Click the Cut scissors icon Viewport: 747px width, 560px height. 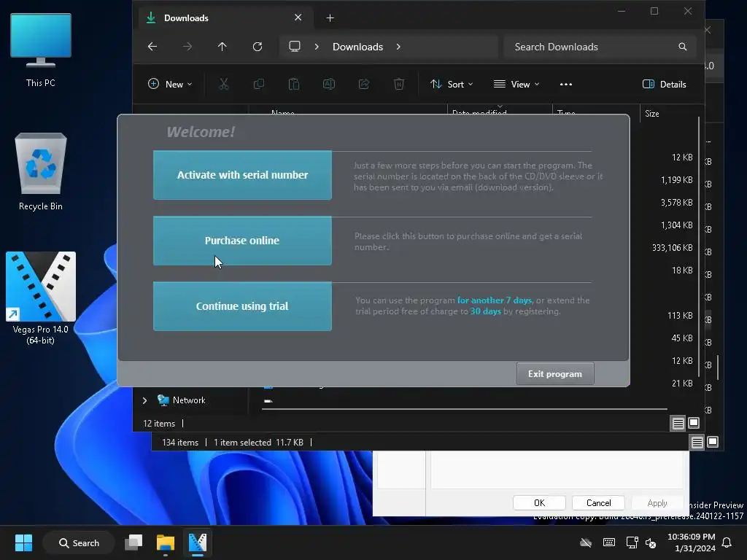[x=224, y=85]
